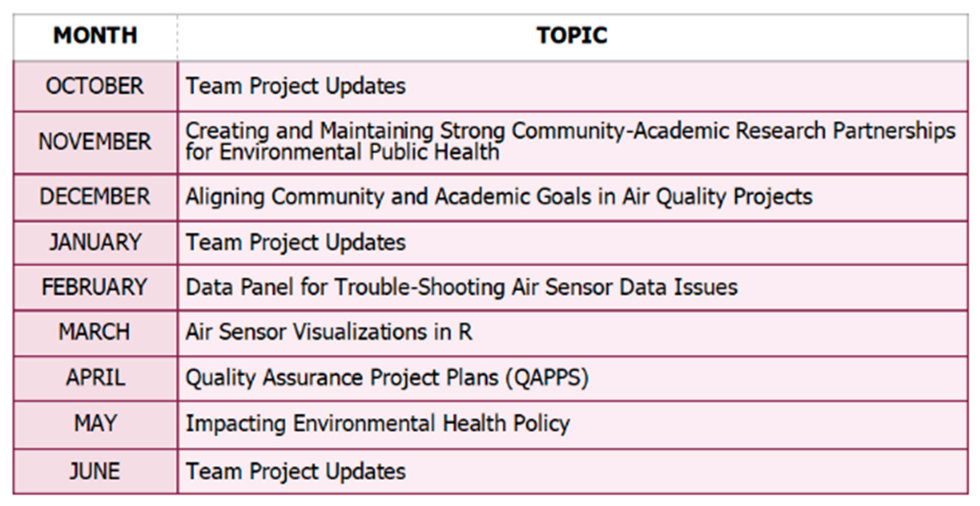
Task: Click June's Team Project Updates topic
Action: click(296, 472)
